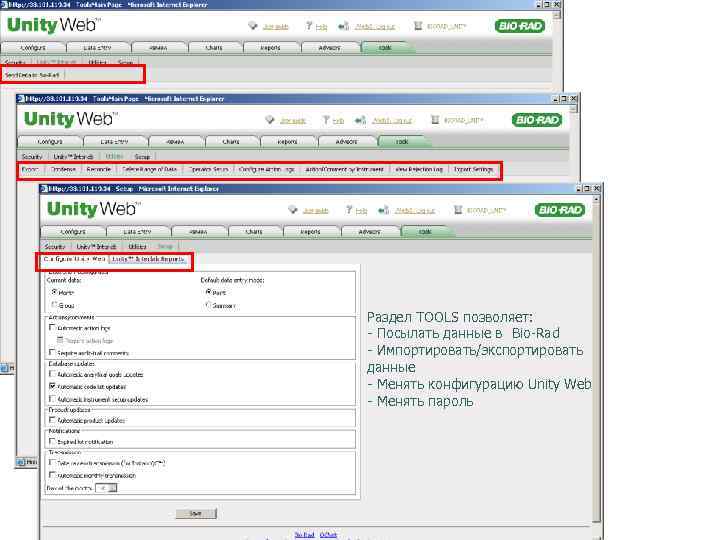Viewport: 720px width, 540px height.
Task: Select the Month radio under Current data
Action: [x=54, y=292]
